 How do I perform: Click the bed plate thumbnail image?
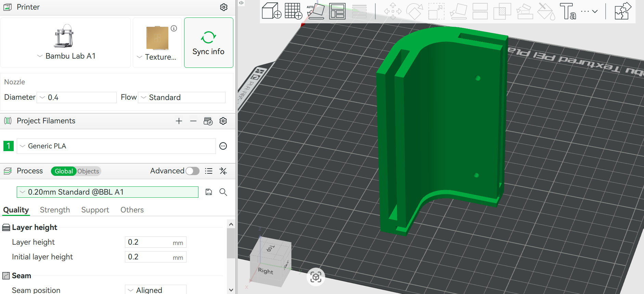tap(157, 38)
